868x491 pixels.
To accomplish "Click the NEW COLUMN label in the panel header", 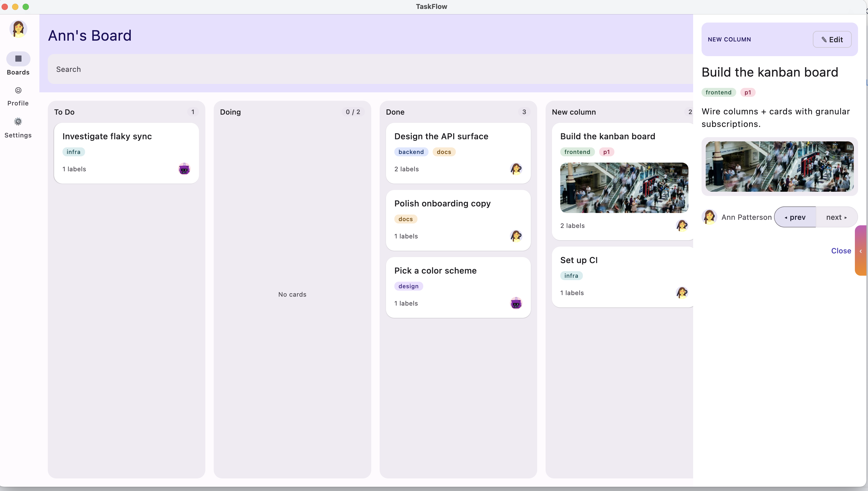I will pos(729,39).
